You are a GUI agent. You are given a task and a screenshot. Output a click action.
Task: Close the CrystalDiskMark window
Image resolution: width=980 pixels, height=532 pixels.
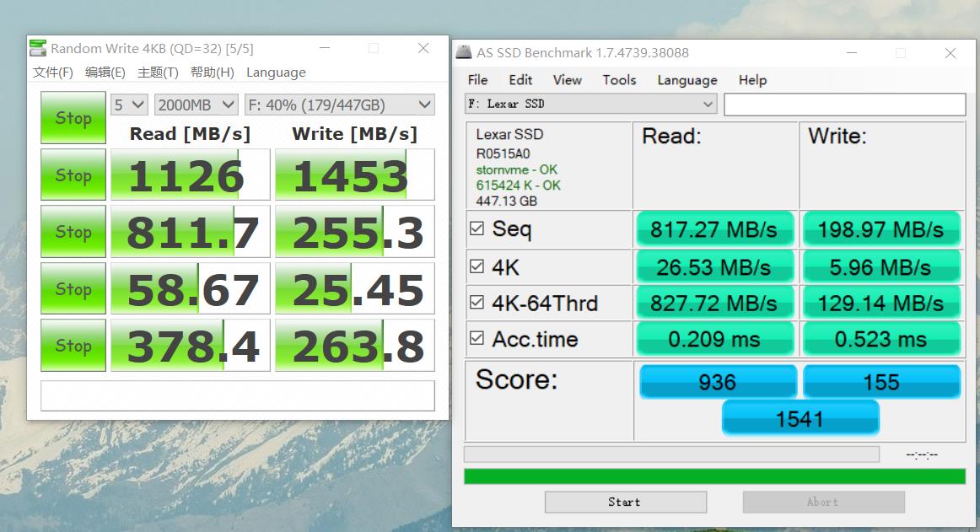point(423,48)
